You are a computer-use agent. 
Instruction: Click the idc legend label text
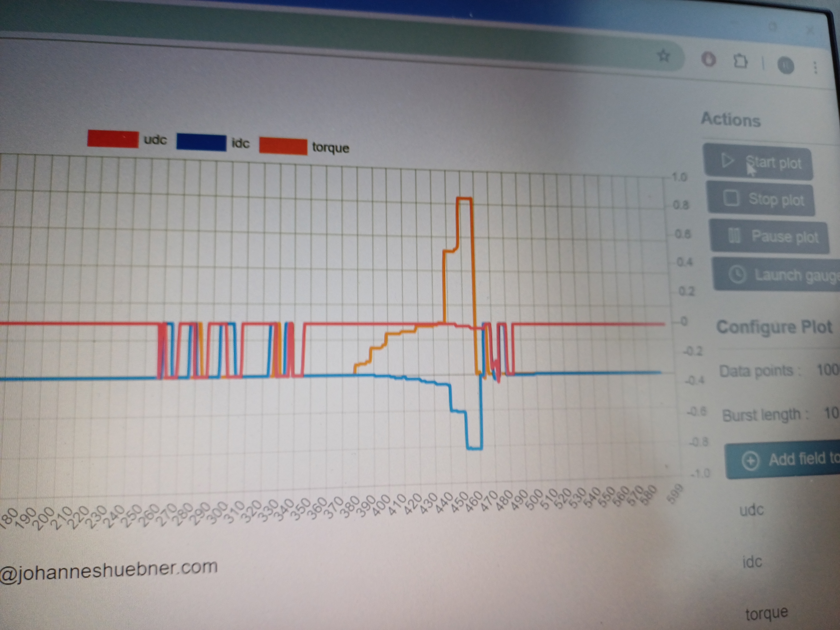click(x=241, y=144)
